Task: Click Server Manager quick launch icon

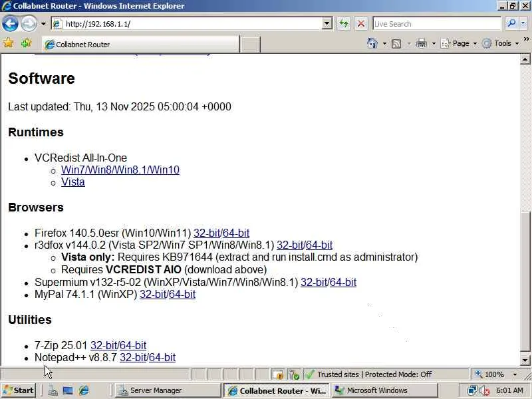Action: 53,390
